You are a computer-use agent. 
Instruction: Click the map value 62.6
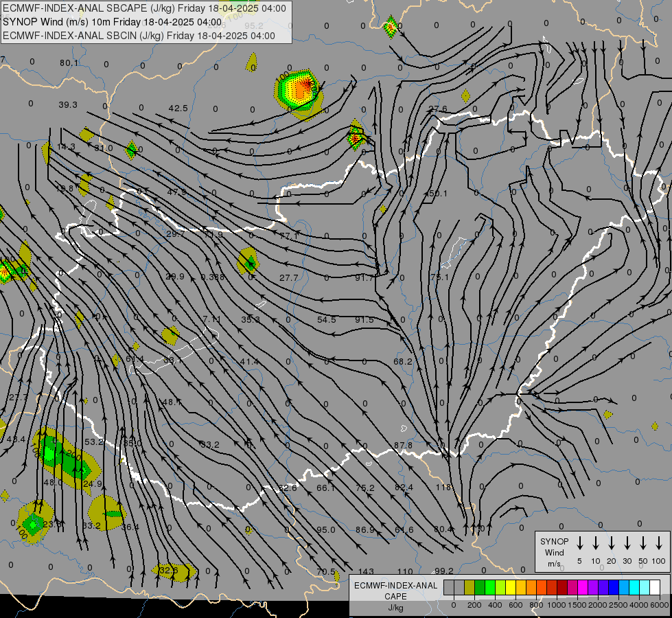pos(288,488)
